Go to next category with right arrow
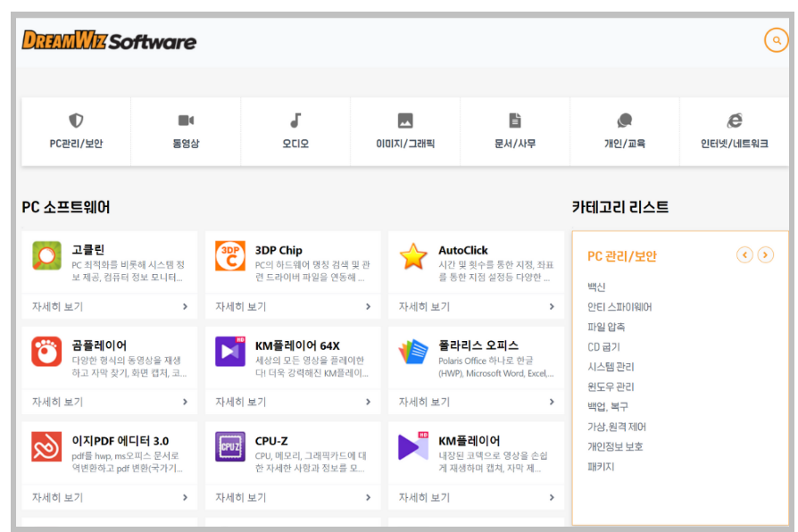Viewport: 798px width, 532px height. (x=766, y=254)
